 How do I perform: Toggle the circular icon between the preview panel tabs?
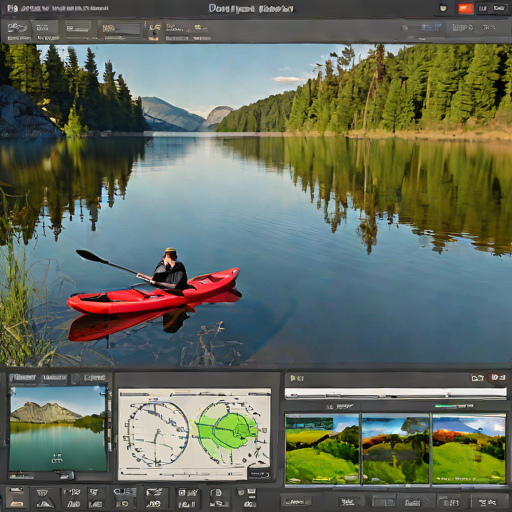76,378
